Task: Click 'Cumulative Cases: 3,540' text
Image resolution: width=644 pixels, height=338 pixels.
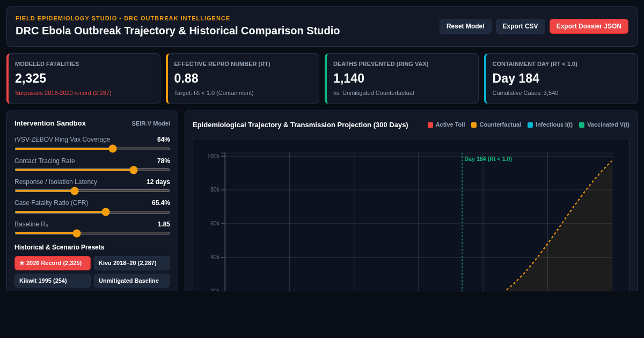Action: [525, 93]
